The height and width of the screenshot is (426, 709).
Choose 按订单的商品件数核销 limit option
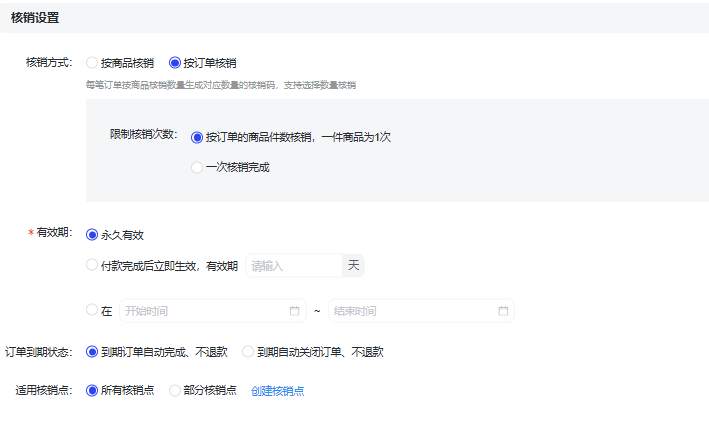pyautogui.click(x=197, y=137)
